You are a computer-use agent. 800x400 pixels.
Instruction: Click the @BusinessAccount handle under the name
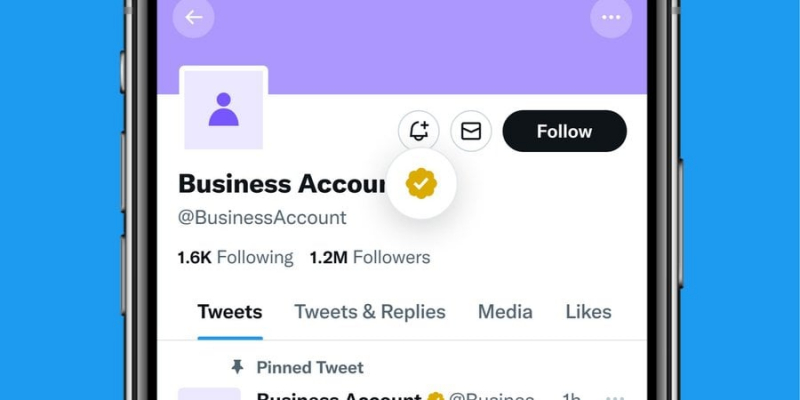pyautogui.click(x=262, y=217)
